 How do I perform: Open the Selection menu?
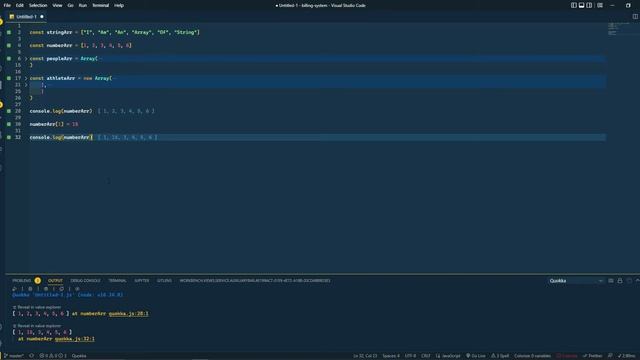(x=38, y=5)
